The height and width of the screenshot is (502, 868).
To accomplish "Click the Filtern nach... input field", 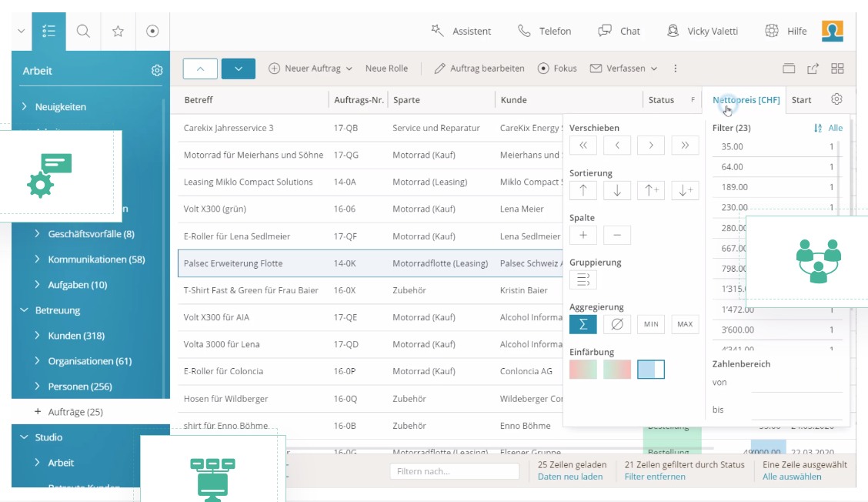I will pyautogui.click(x=454, y=470).
